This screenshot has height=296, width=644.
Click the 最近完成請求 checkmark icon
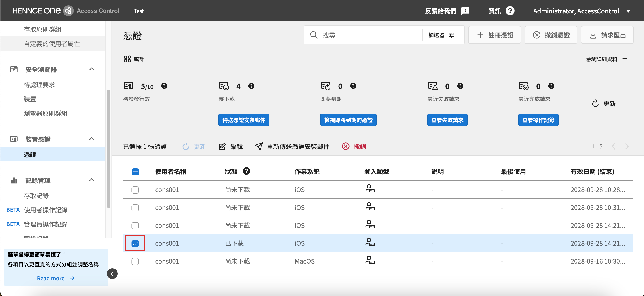[523, 86]
